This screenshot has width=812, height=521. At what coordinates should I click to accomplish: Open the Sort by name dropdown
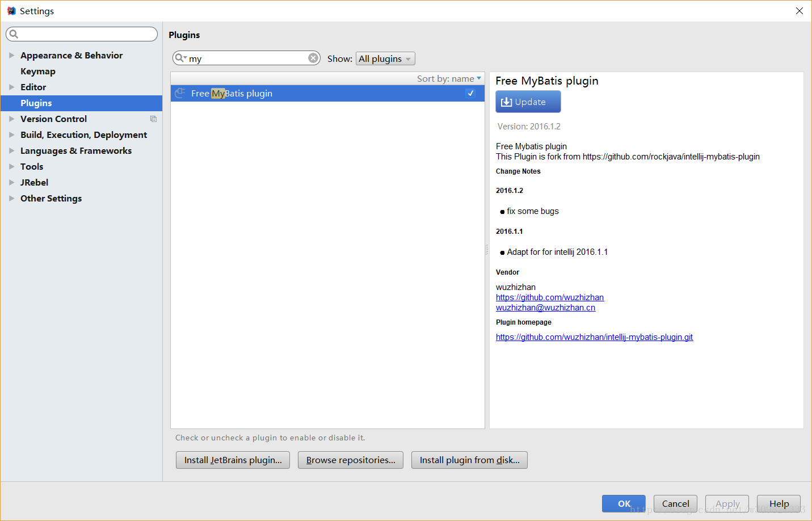click(449, 78)
